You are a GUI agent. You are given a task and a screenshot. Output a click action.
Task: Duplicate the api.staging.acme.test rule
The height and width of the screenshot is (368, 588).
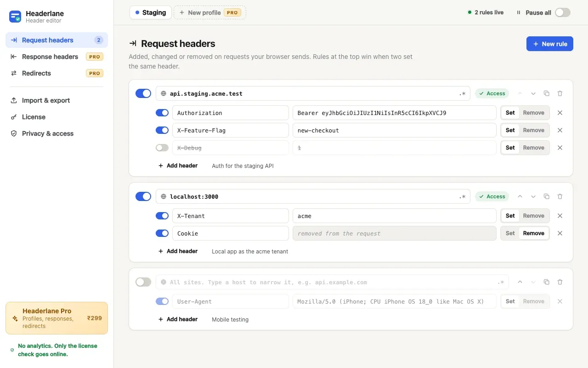(547, 93)
